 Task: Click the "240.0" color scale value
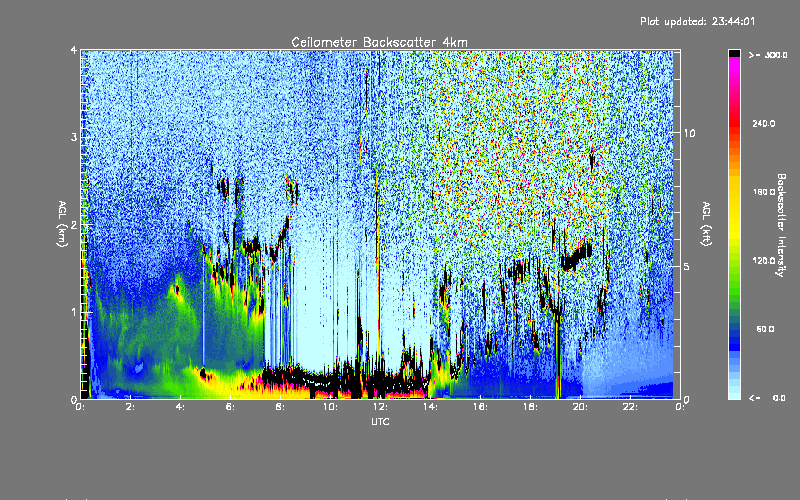764,123
